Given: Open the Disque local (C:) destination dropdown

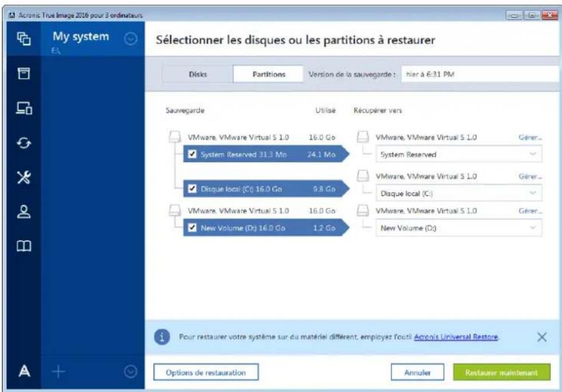Looking at the screenshot, I should (x=459, y=193).
